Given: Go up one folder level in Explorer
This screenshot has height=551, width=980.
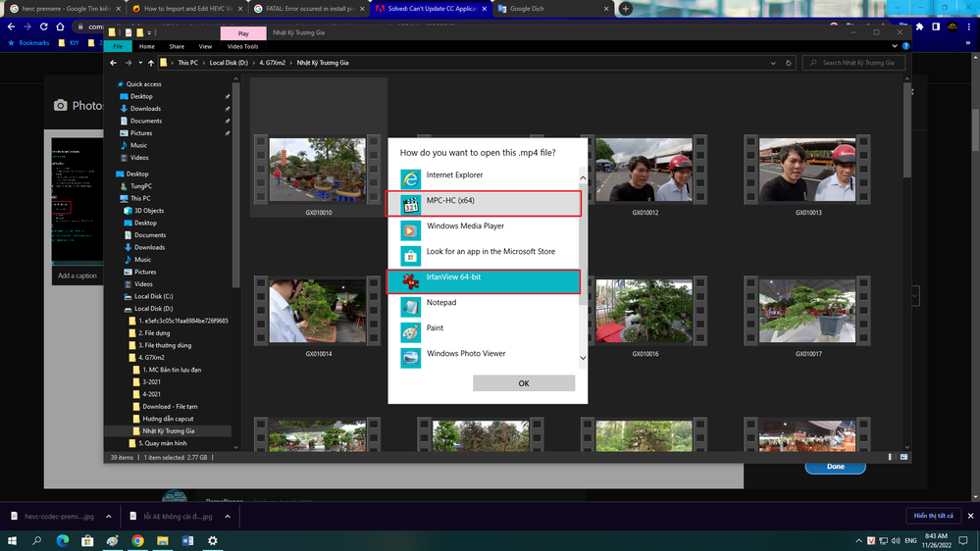Looking at the screenshot, I should [151, 63].
